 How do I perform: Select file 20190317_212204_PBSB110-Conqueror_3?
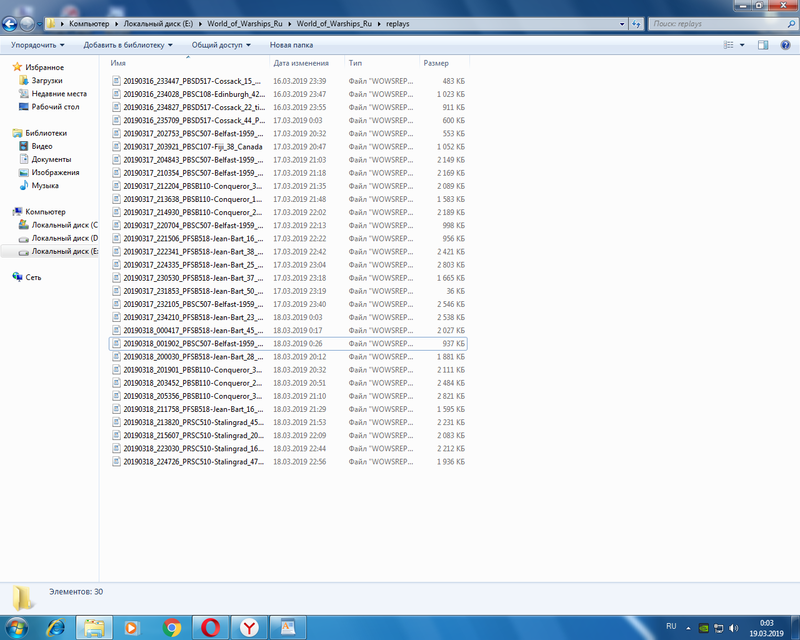coord(288,186)
